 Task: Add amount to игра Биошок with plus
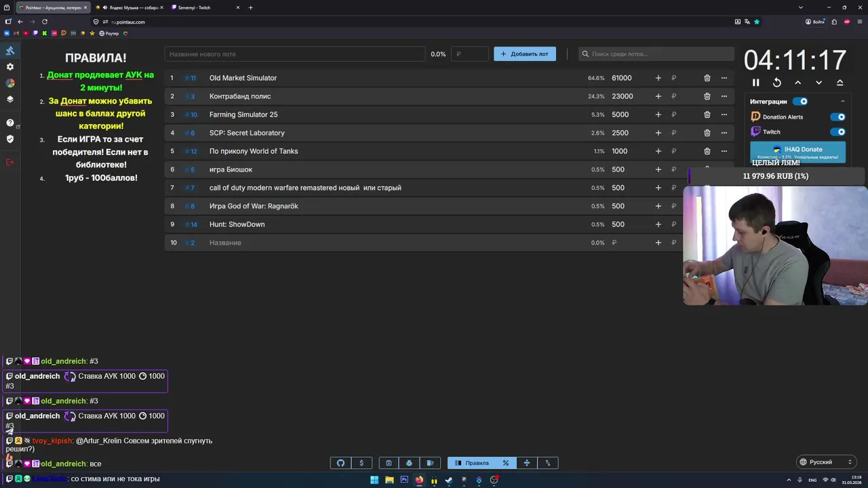[658, 169]
